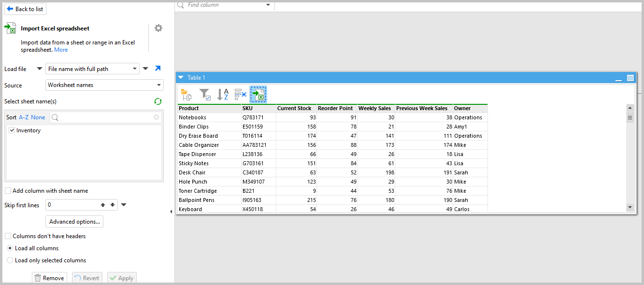The image size is (644, 285).
Task: Clear the sheet name search field
Action: [156, 117]
